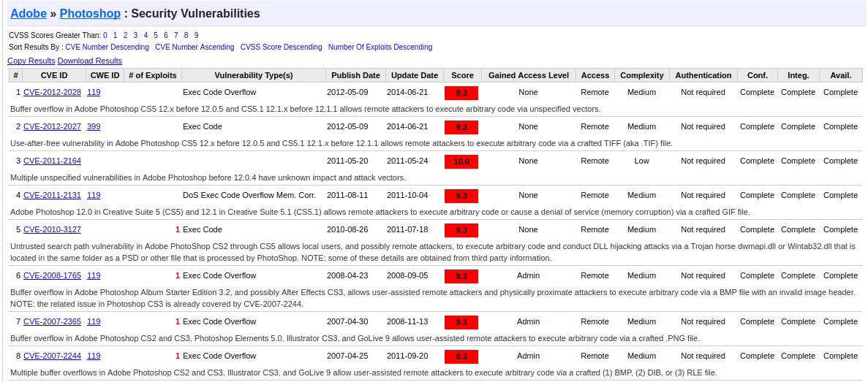The image size is (868, 382).
Task: Click Copy Results link
Action: click(31, 61)
